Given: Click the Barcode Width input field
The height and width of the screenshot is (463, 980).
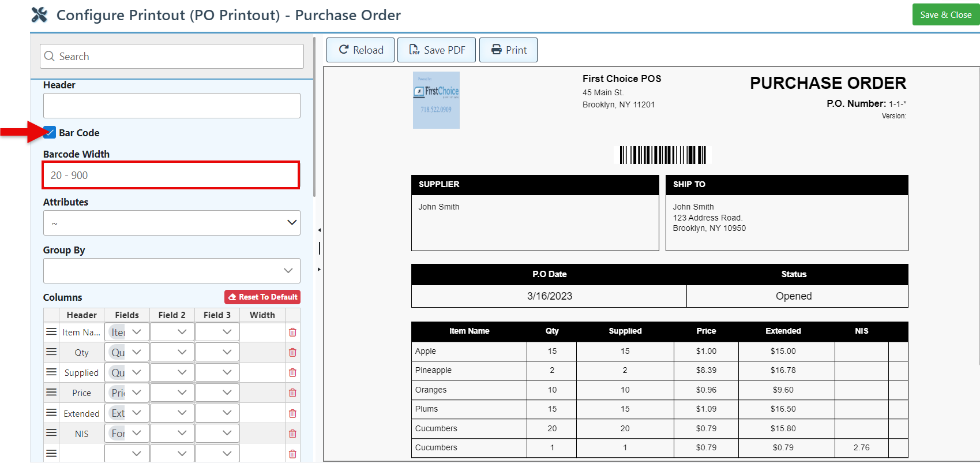Looking at the screenshot, I should click(x=171, y=176).
